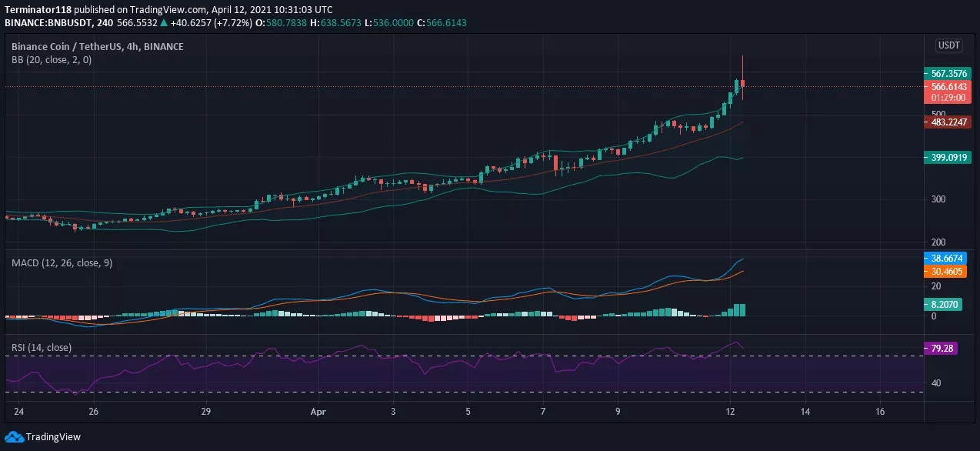Click the tallest green MACD histogram bar

pyautogui.click(x=742, y=310)
